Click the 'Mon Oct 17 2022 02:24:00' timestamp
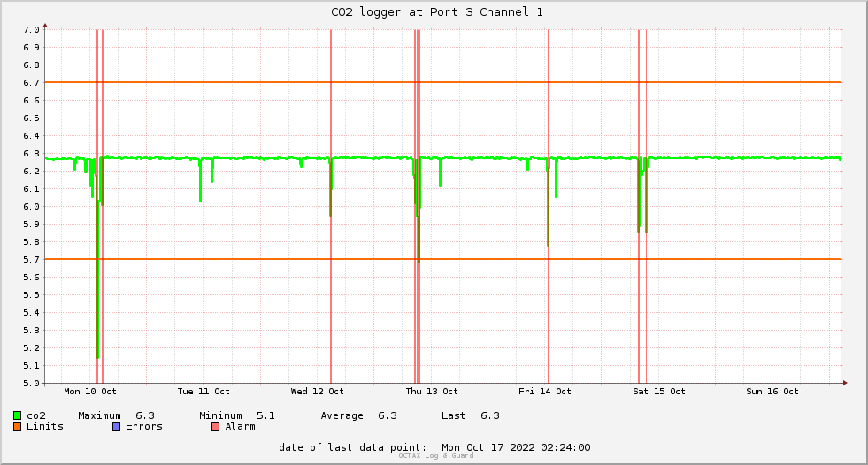Screen dimensions: 868x465 click(x=516, y=448)
